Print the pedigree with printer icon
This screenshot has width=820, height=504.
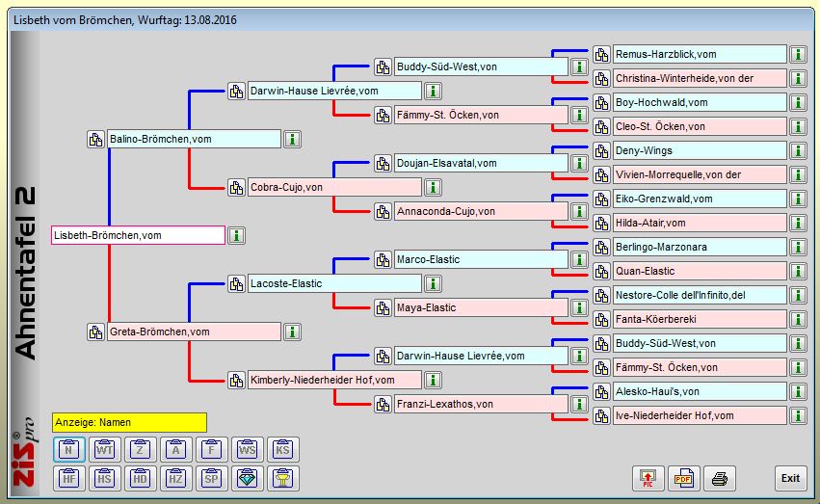(719, 478)
